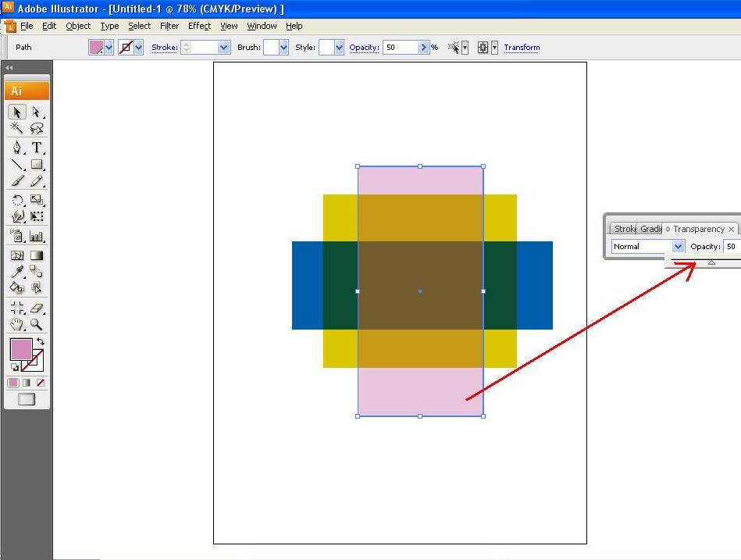Set Stroke to None in control bar
This screenshot has height=560, width=741.
pyautogui.click(x=126, y=47)
